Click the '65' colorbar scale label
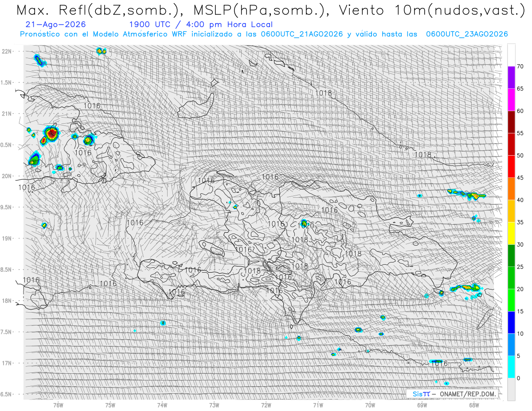The width and height of the screenshot is (532, 411). 520,89
